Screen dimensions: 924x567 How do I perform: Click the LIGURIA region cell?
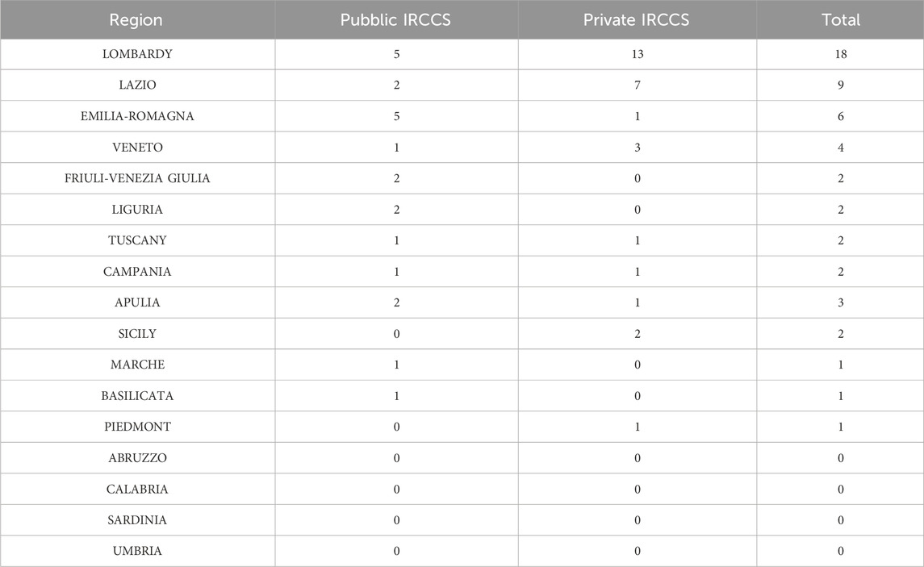136,210
